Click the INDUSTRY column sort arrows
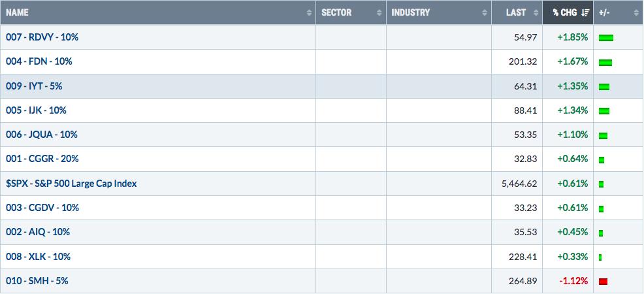Viewport: 644px width, 294px height. tap(485, 12)
